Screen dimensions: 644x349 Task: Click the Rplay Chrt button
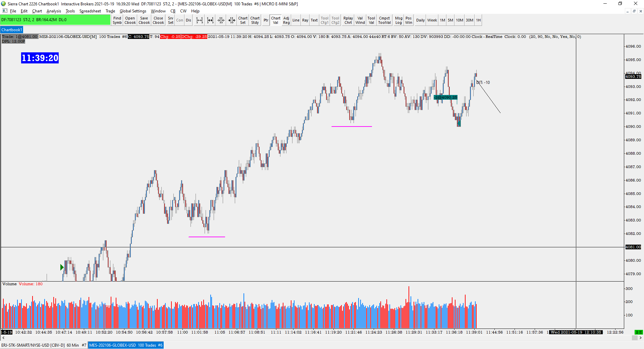348,20
